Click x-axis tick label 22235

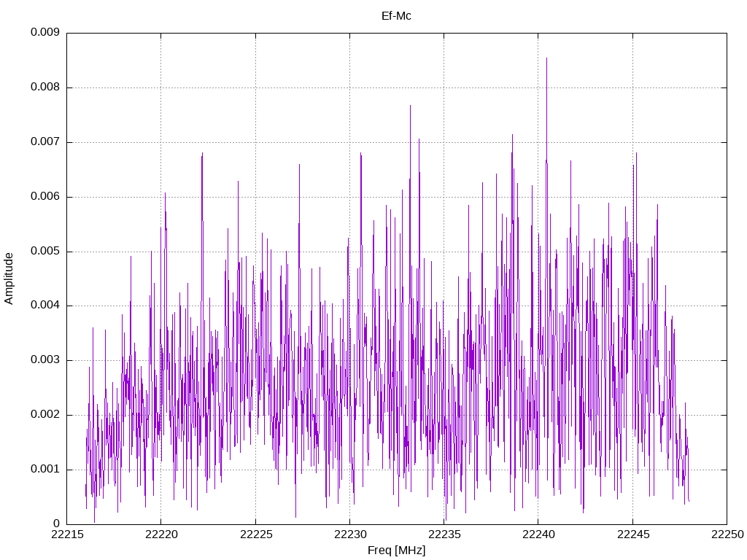(444, 534)
